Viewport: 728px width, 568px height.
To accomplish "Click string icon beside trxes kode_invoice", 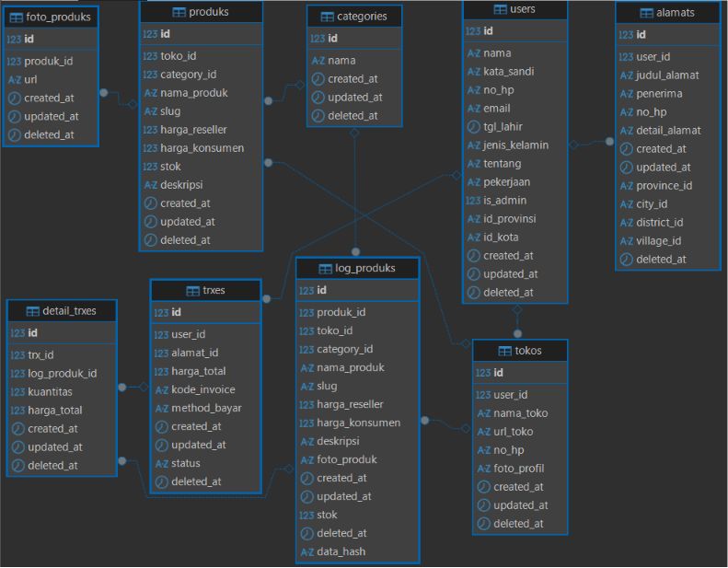I will click(162, 390).
